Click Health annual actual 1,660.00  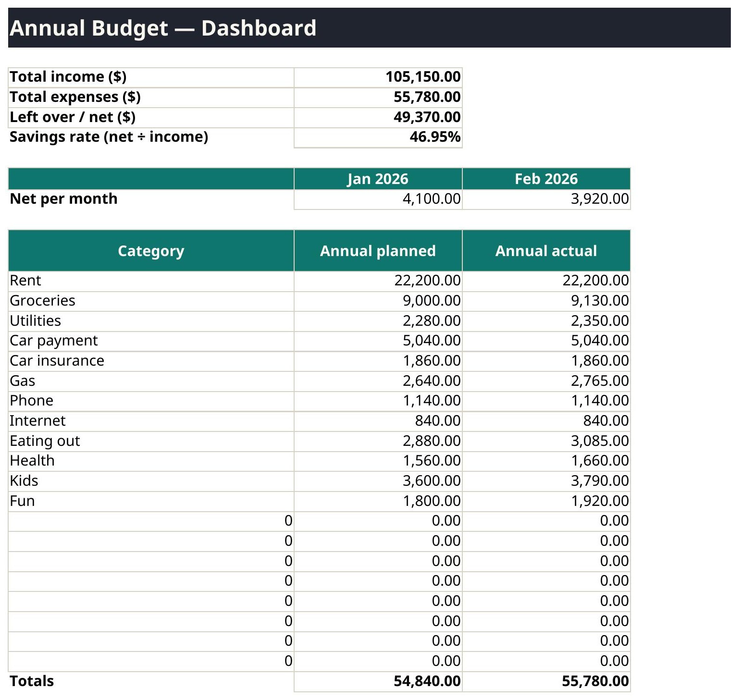pos(546,461)
